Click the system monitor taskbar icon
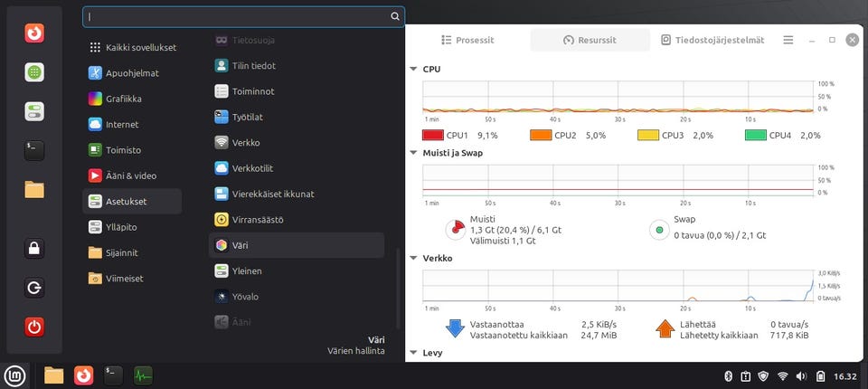The image size is (868, 389). [143, 375]
